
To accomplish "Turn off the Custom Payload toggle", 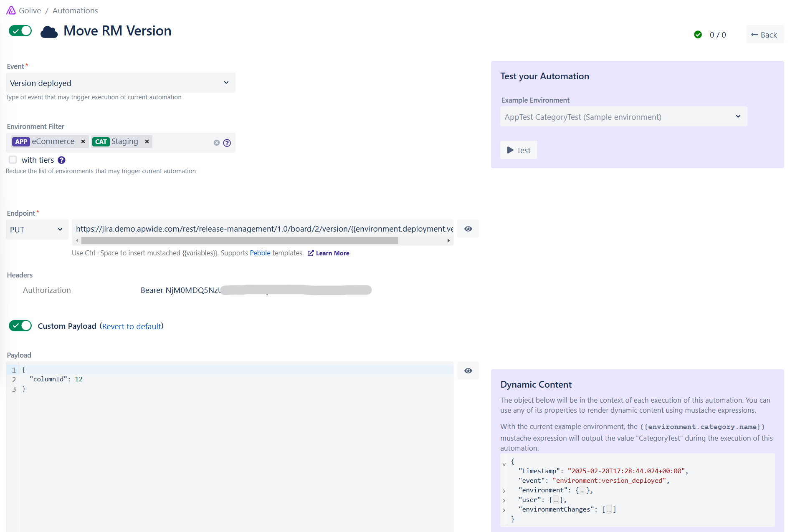I will (x=20, y=326).
